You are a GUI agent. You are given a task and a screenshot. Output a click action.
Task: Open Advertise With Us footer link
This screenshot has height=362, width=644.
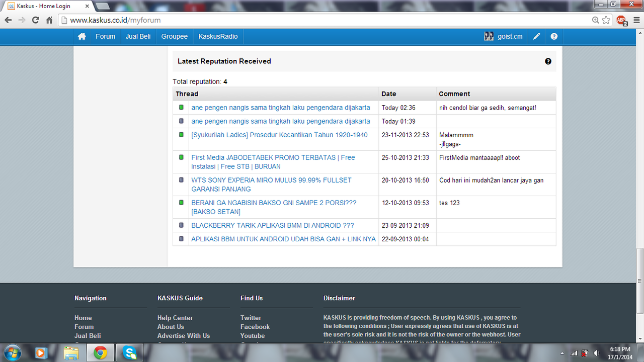tap(184, 336)
